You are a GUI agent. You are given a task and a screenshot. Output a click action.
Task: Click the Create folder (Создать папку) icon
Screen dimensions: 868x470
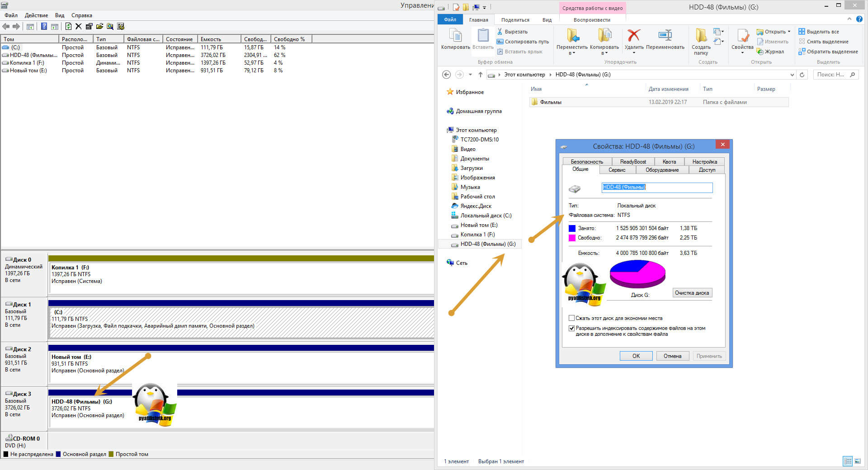701,35
